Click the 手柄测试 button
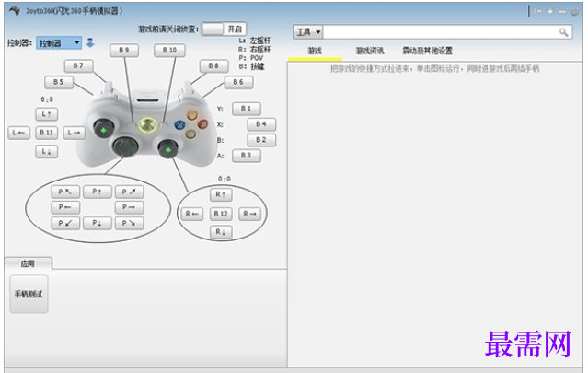This screenshot has width=588, height=373. point(29,294)
